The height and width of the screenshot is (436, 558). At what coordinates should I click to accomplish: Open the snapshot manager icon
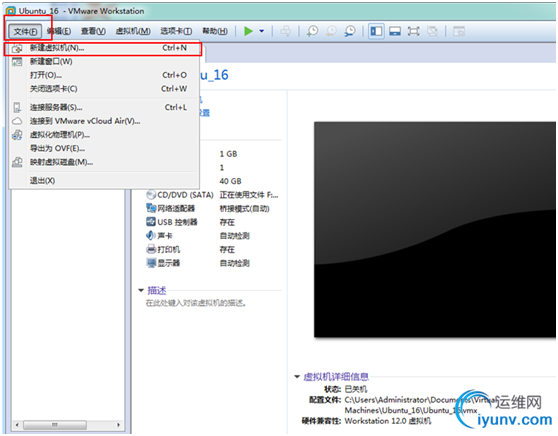coord(350,31)
